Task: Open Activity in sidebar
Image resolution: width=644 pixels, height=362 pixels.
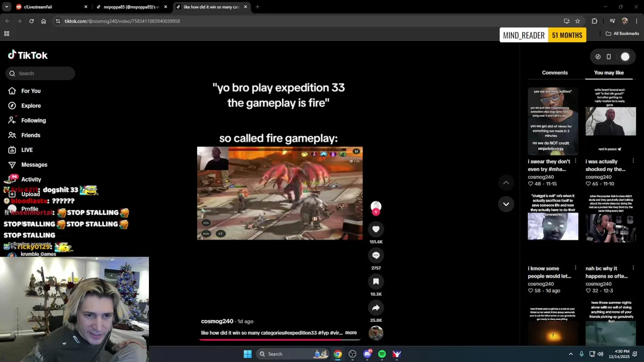Action: pyautogui.click(x=31, y=179)
